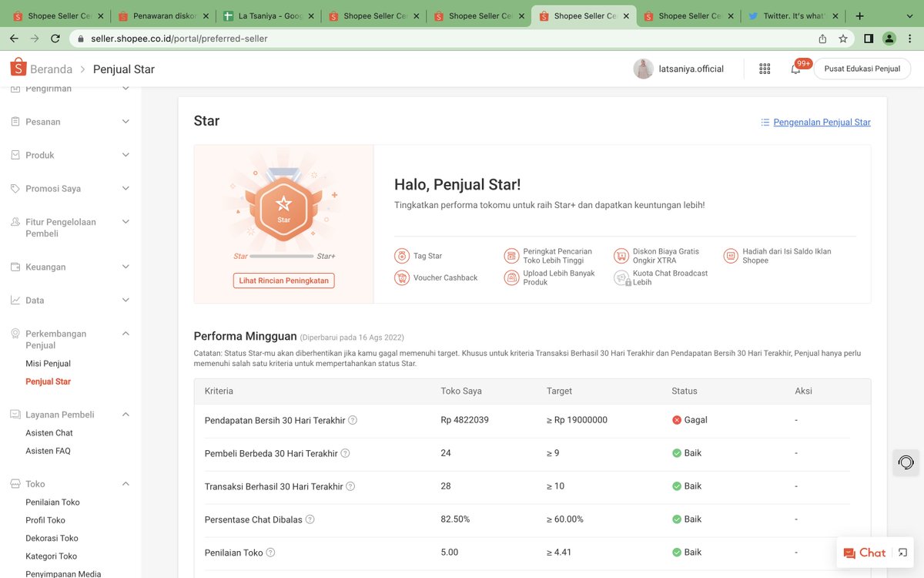Click the Tag Star benefit icon

pos(402,256)
